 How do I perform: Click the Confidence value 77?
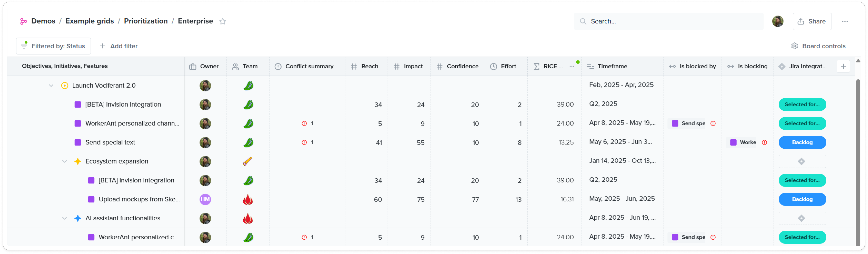475,199
